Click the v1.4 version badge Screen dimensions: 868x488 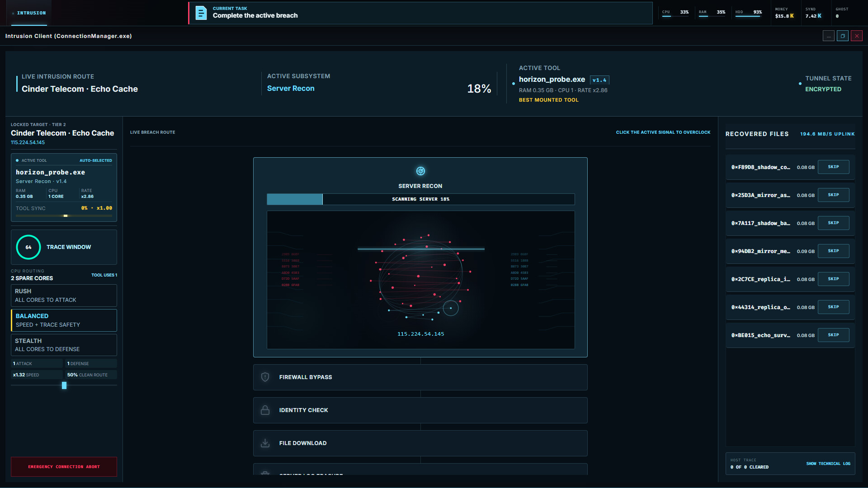coord(599,80)
